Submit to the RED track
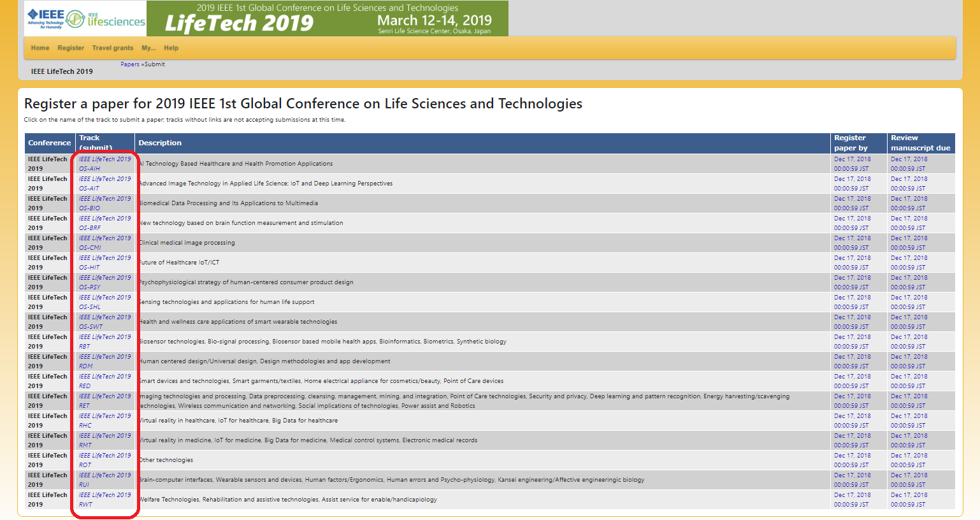 [104, 381]
